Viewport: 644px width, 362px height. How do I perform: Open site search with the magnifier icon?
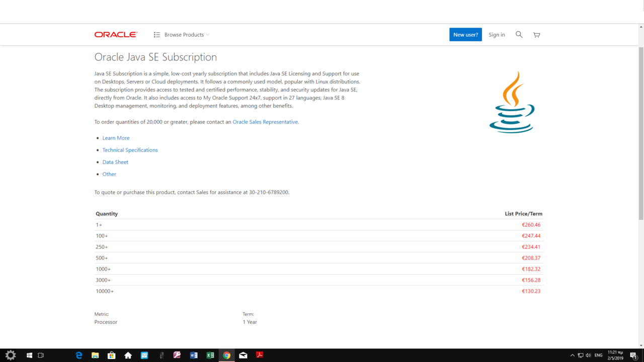pyautogui.click(x=519, y=35)
